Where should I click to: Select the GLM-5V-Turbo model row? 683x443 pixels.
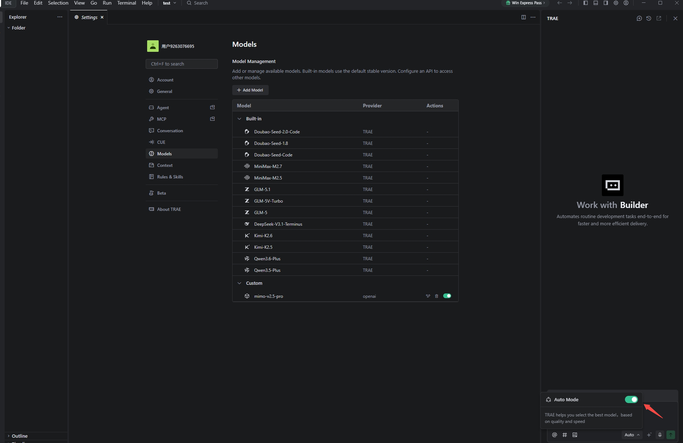(x=345, y=201)
